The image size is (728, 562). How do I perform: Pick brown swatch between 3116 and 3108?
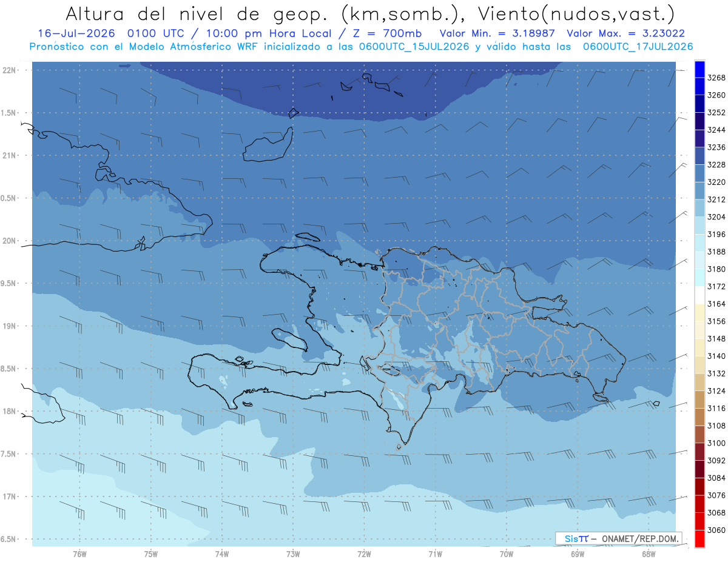(x=699, y=417)
